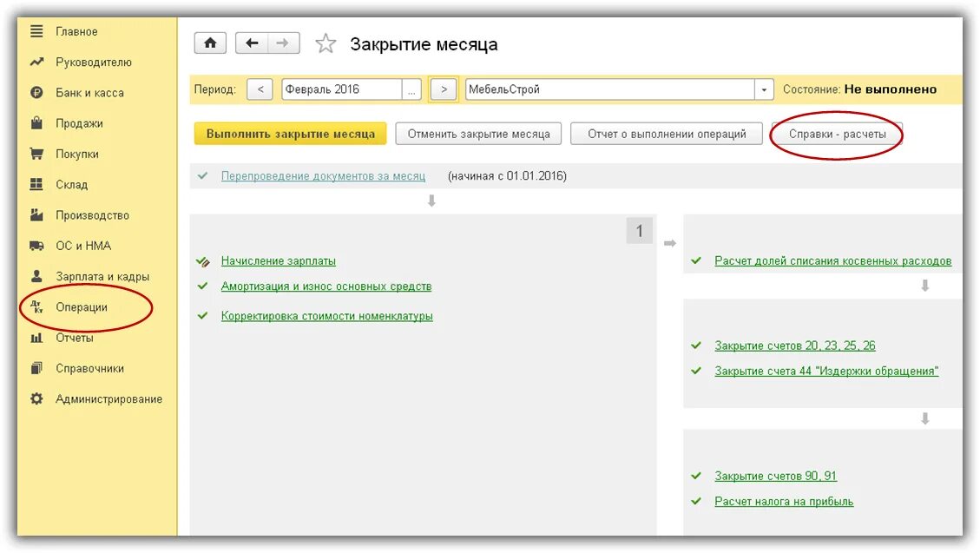Screen dimensions: 980x553
Task: Open the Продажи section
Action: click(x=79, y=124)
